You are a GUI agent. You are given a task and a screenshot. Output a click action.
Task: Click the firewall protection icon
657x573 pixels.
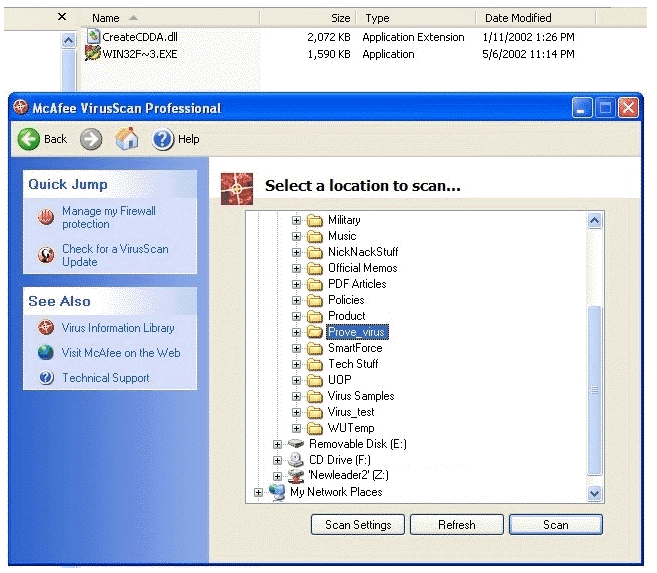45,218
